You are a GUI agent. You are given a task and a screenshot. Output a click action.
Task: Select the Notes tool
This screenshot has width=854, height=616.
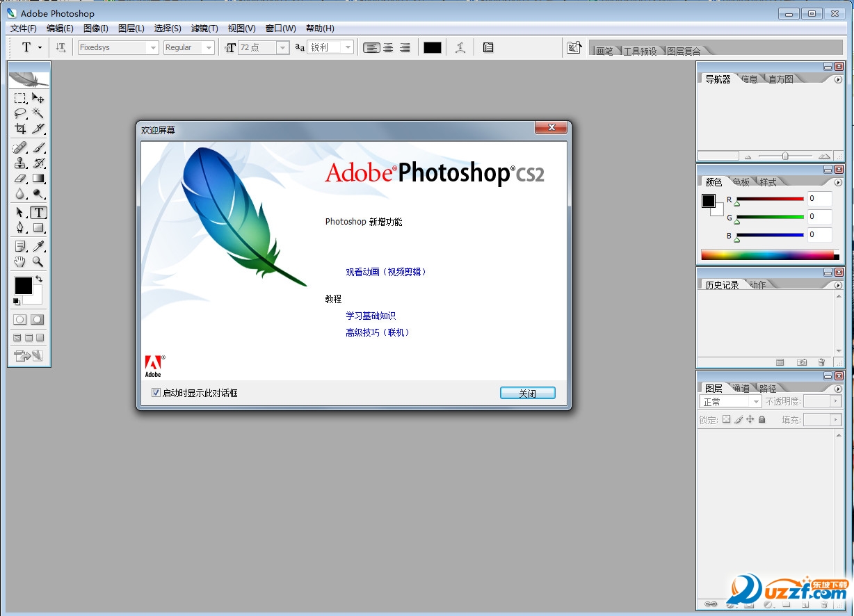tap(20, 246)
